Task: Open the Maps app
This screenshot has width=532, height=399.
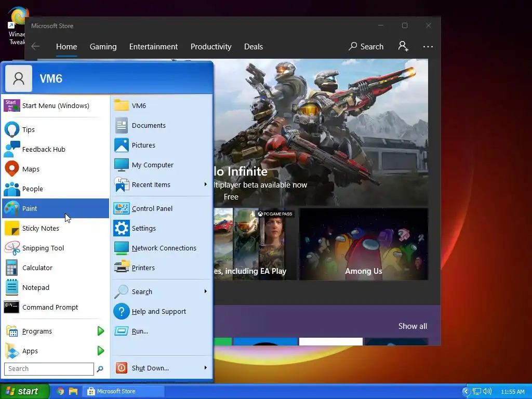Action: [55, 169]
